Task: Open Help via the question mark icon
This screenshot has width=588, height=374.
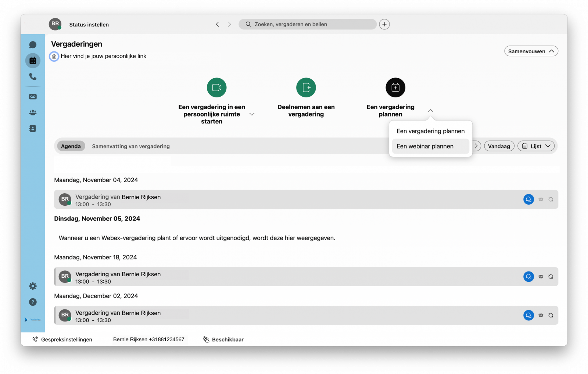Action: [33, 302]
